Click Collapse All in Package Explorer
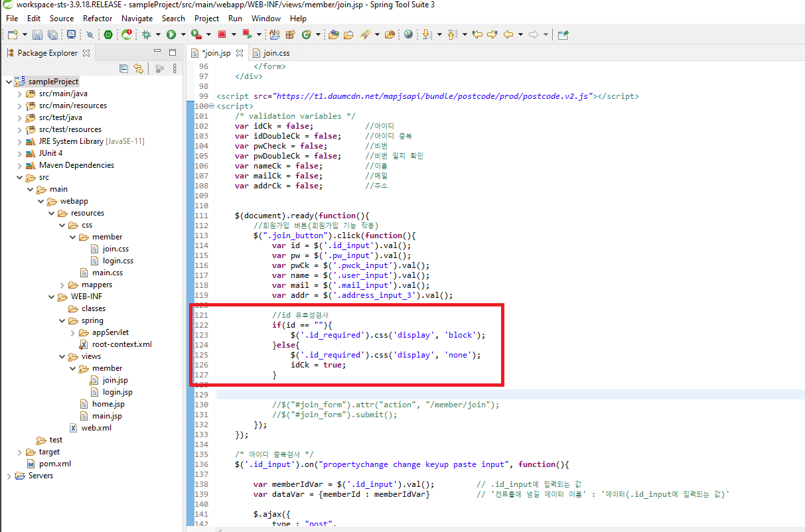Screen dimensions: 805x532 pyautogui.click(x=123, y=68)
